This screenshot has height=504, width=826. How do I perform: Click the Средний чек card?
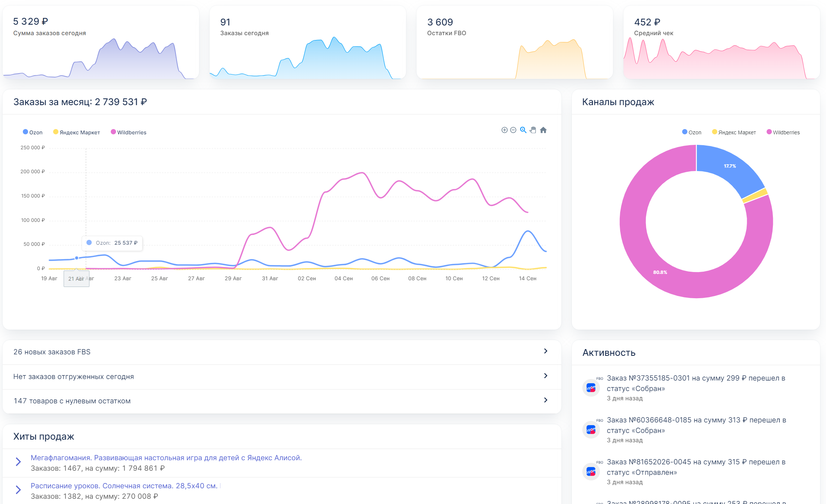[x=722, y=42]
